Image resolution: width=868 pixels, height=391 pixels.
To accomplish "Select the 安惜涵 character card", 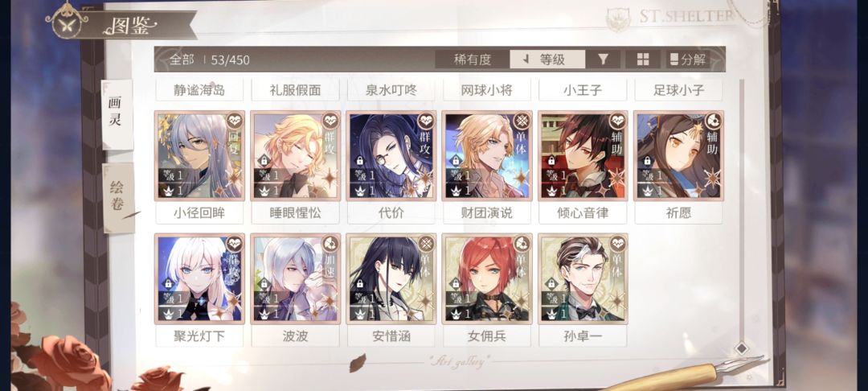I will (x=391, y=278).
